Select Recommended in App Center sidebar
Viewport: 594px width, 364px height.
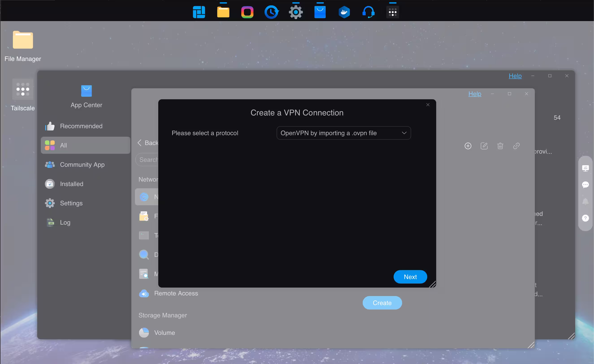point(81,126)
